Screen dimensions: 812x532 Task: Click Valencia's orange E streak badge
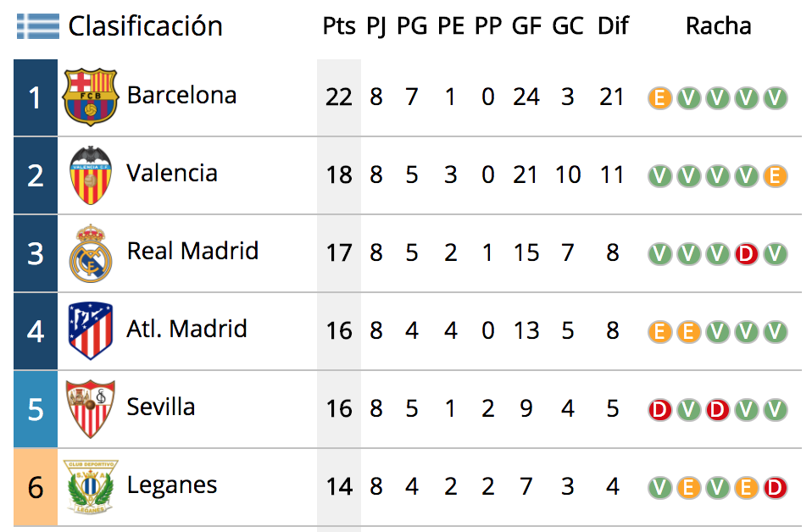tap(776, 176)
